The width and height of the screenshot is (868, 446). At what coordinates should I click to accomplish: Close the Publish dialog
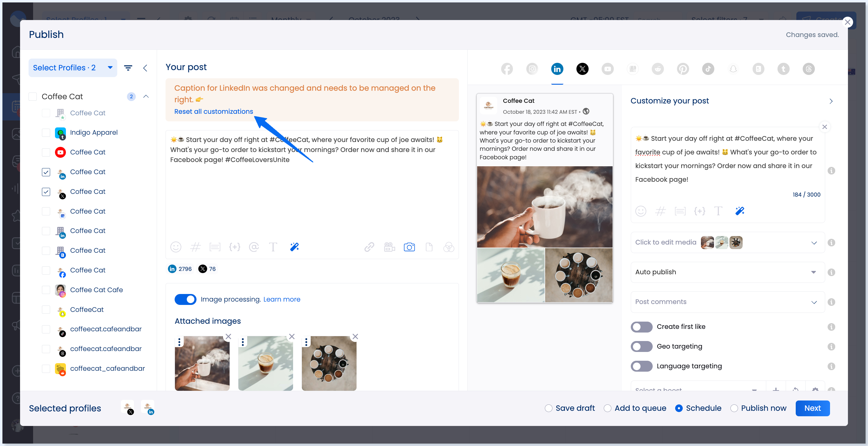[x=847, y=22]
